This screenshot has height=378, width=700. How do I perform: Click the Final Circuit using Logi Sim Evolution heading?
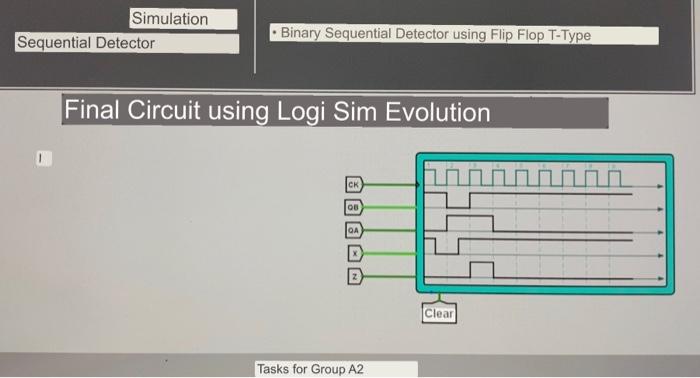(x=335, y=111)
